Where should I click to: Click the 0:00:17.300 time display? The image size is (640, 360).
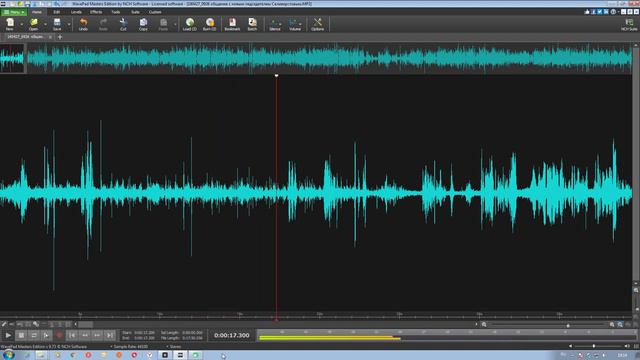point(231,335)
